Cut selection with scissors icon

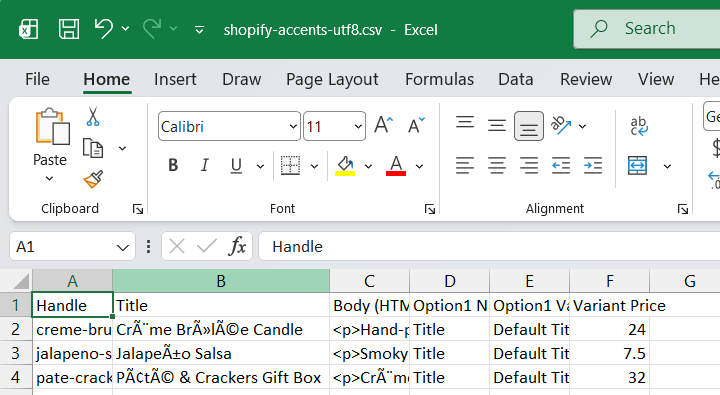[x=93, y=117]
